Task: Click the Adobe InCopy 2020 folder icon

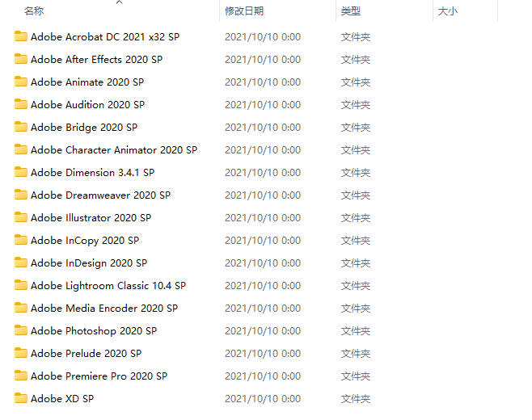Action: [21, 240]
